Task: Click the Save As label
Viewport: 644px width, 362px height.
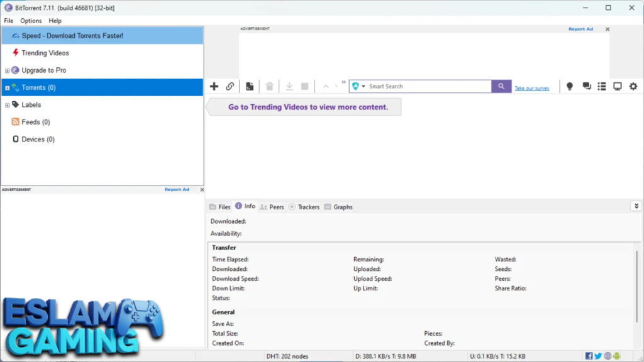Action: coord(223,324)
